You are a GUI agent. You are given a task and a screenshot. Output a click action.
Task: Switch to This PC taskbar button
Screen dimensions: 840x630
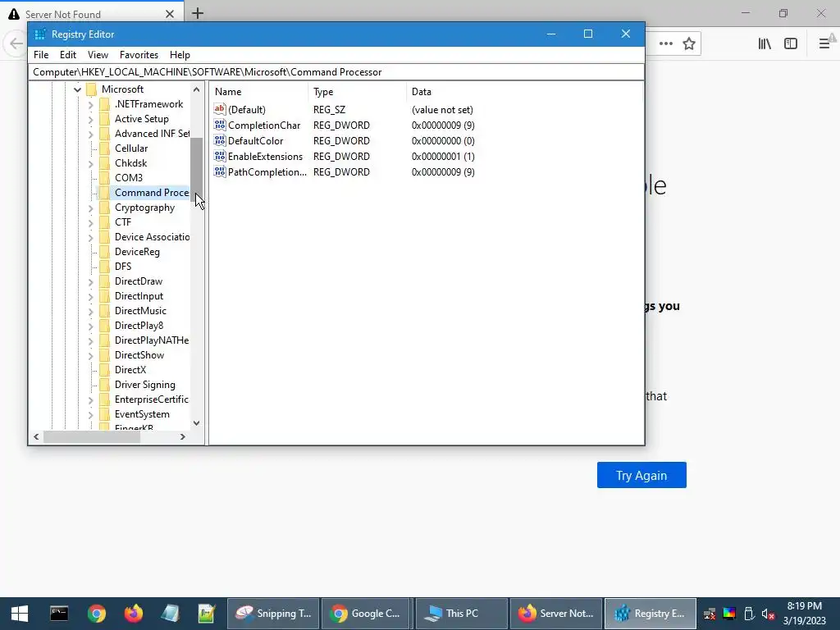(x=461, y=614)
